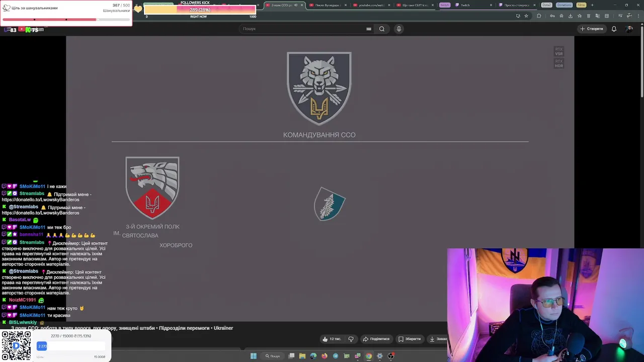
Task: Open Windows Start menu
Action: click(x=254, y=356)
